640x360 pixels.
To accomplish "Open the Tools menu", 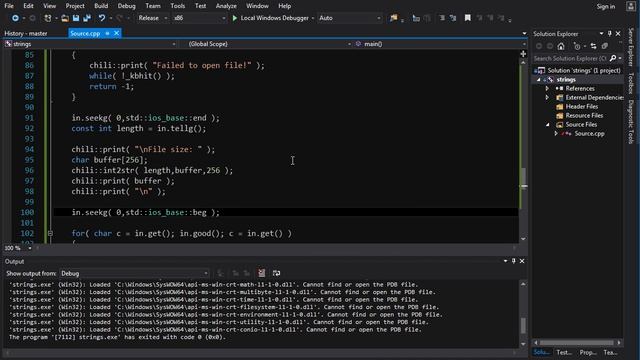I will coord(178,6).
